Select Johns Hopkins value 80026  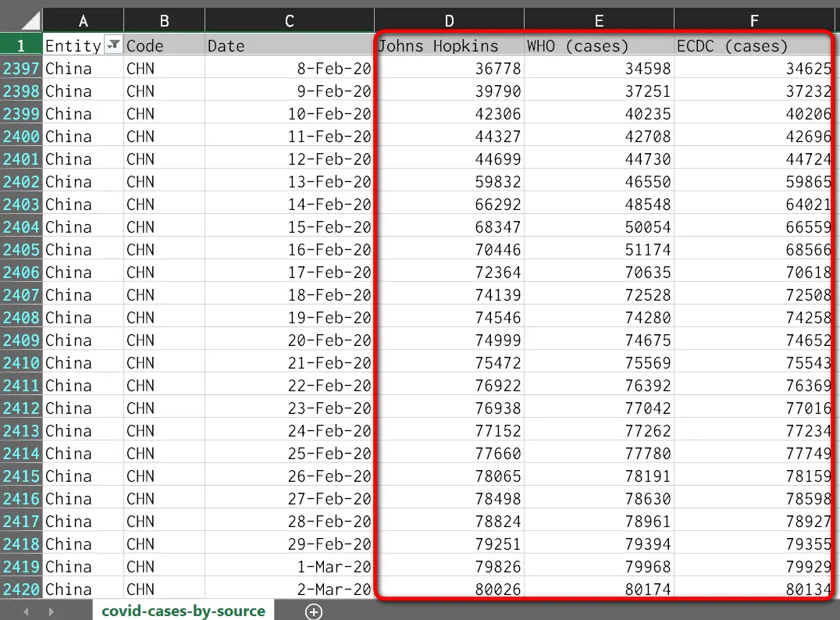[449, 590]
